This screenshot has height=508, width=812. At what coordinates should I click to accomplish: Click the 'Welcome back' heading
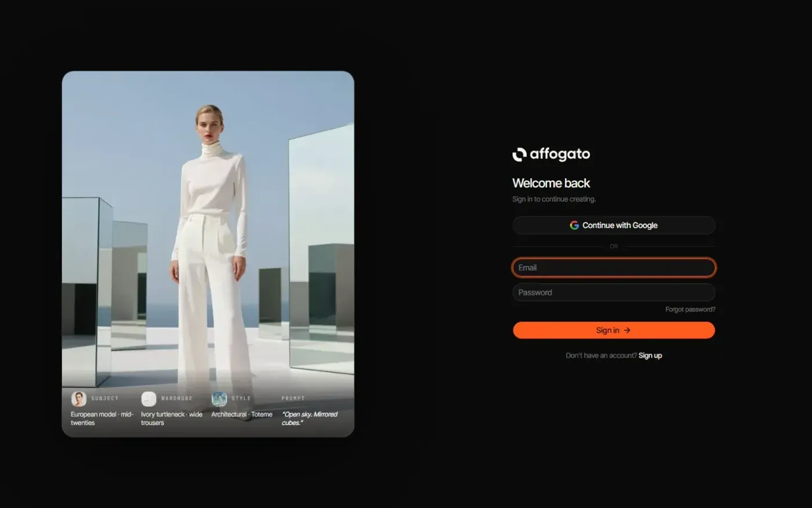[551, 183]
